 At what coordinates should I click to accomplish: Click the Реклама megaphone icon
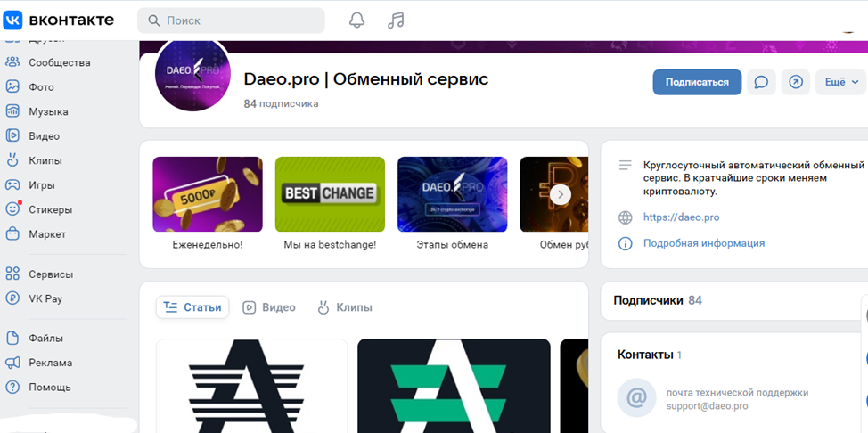click(x=12, y=363)
